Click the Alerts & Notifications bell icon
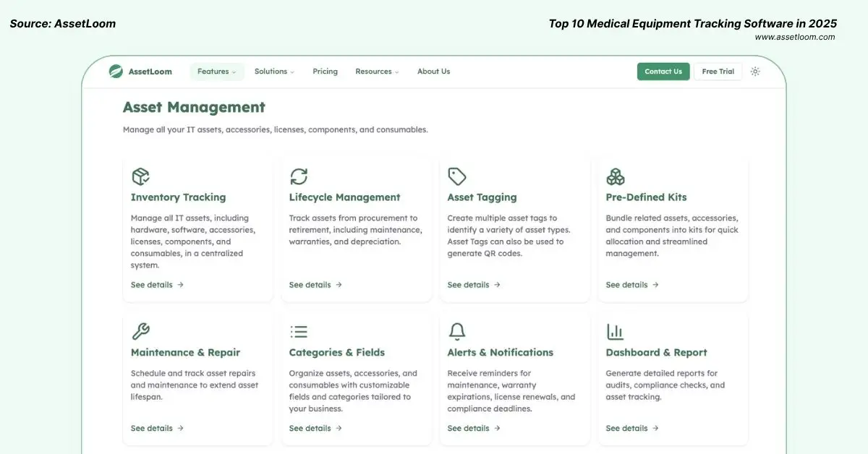 457,332
